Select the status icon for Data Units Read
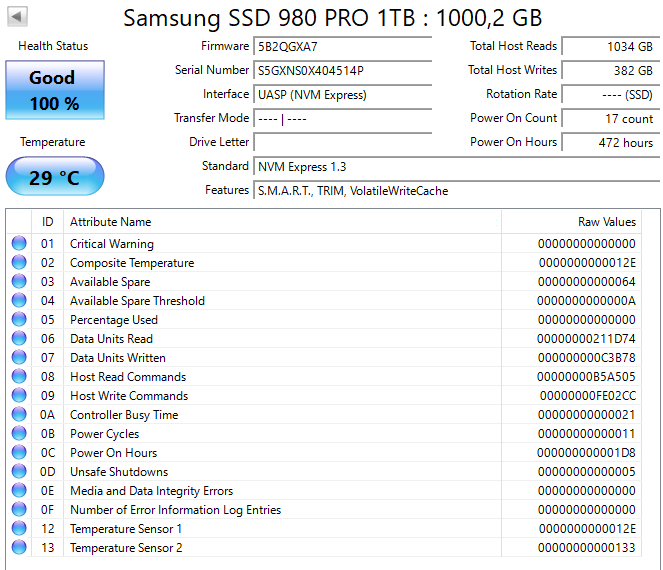 [x=19, y=338]
